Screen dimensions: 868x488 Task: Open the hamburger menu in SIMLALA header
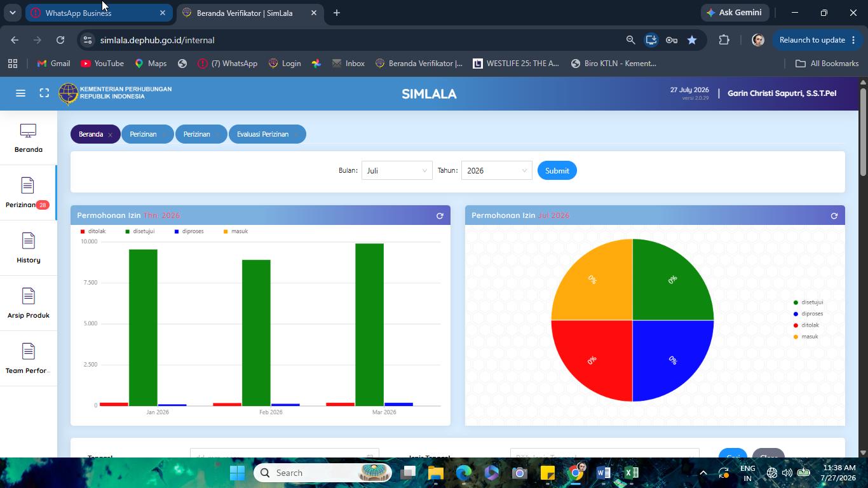coord(20,93)
